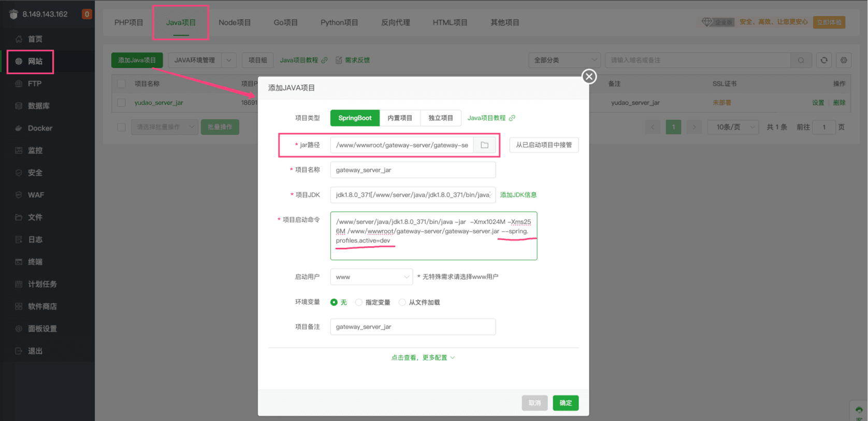
Task: Open the 全部分类 category dropdown
Action: coord(565,60)
